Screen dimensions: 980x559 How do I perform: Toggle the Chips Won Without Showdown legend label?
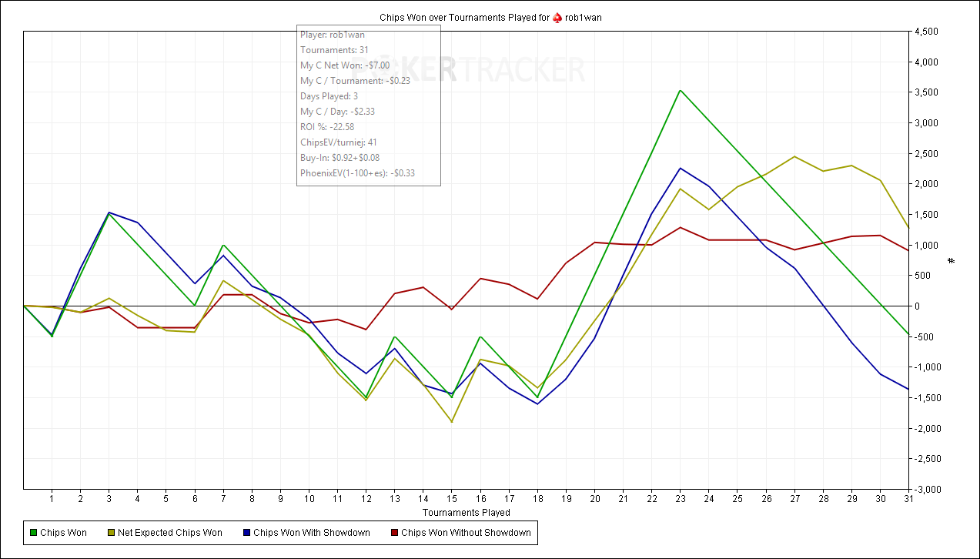(466, 533)
